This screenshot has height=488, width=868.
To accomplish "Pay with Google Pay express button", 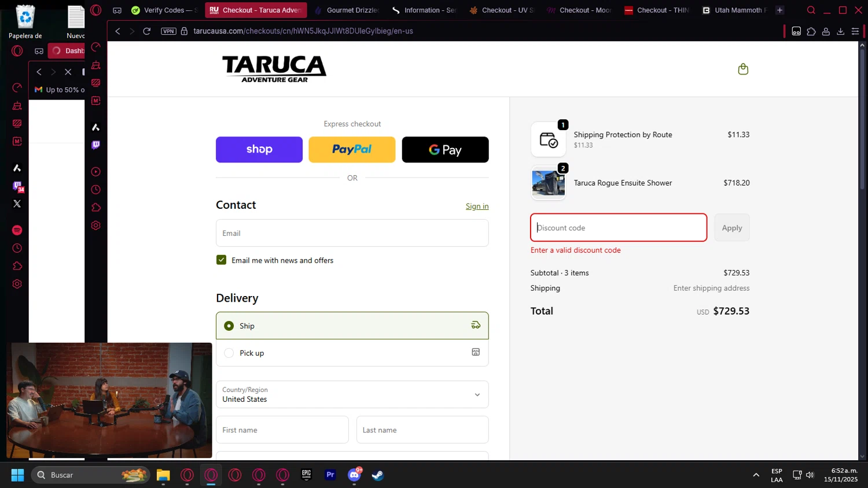I will pyautogui.click(x=445, y=150).
